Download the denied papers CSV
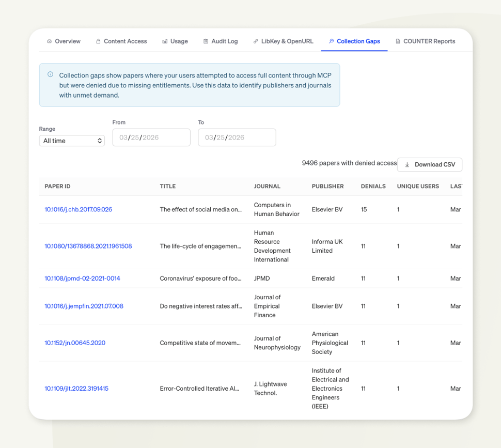Viewport: 501px width, 448px height. (x=430, y=165)
